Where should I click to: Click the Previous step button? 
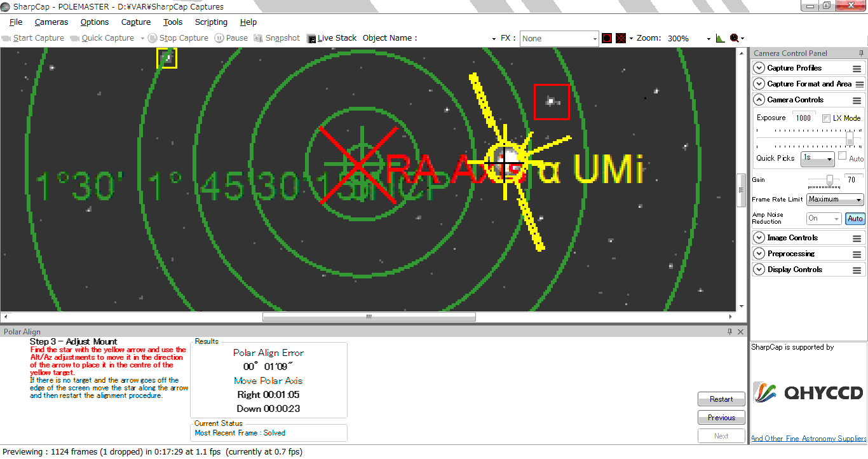[721, 418]
